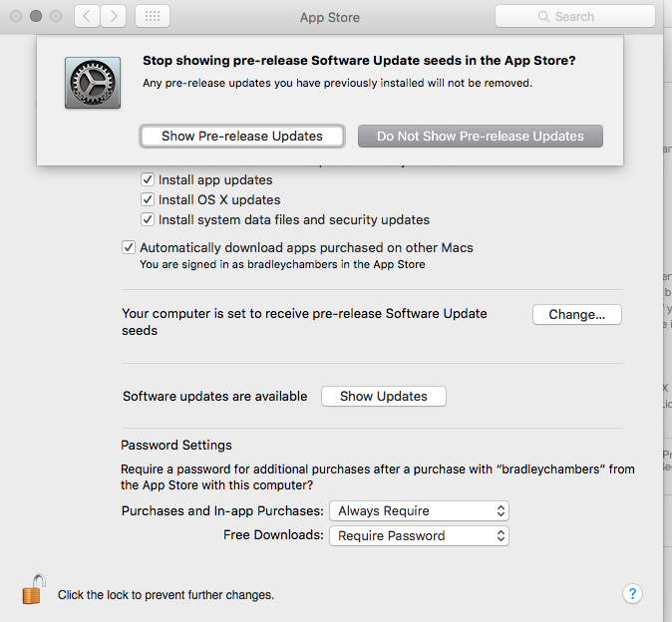Choose Do Not Show Pre-release Updates
The width and height of the screenshot is (672, 622).
pyautogui.click(x=481, y=137)
